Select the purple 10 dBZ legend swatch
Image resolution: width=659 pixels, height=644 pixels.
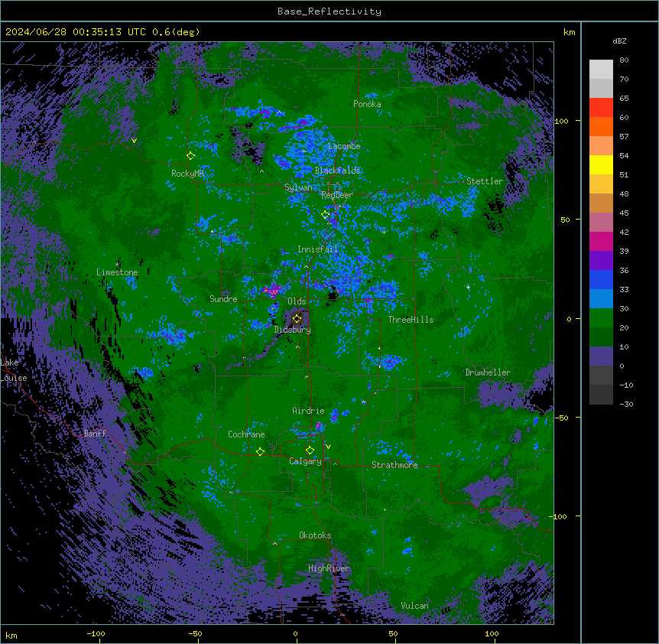point(601,356)
